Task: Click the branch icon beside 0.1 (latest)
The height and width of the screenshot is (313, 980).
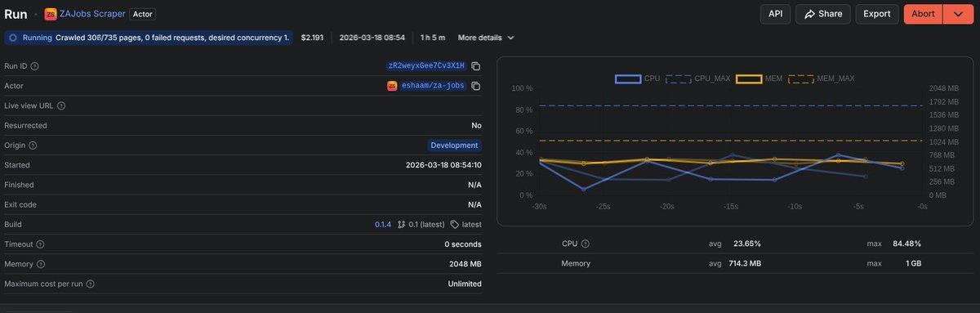Action: (402, 224)
